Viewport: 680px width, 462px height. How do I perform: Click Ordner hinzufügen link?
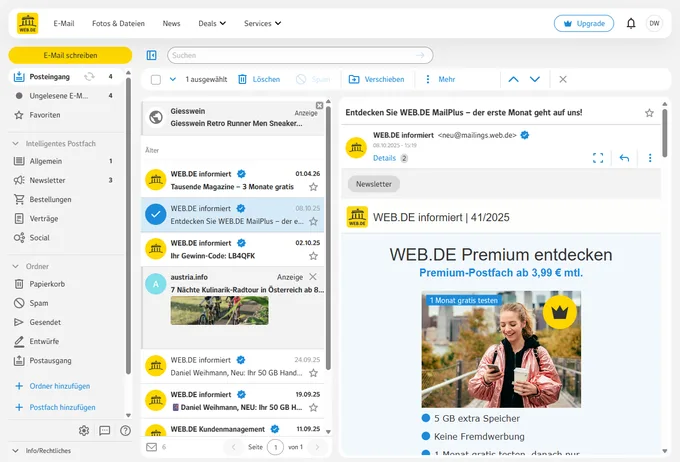pos(60,386)
